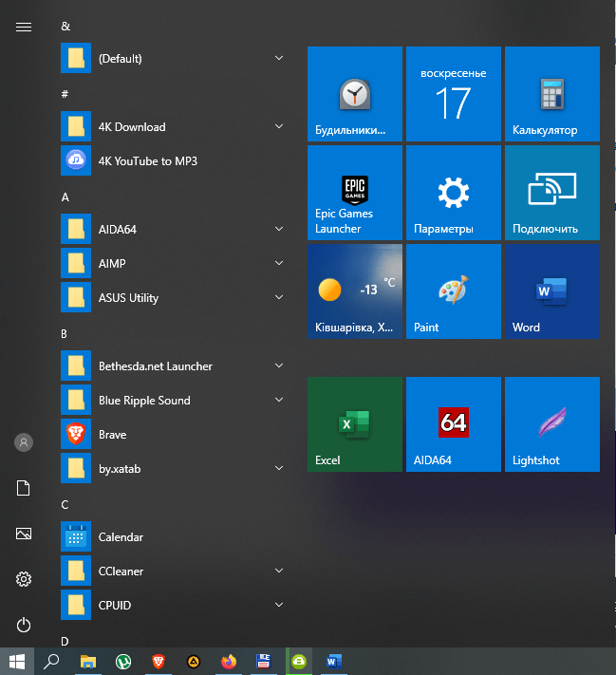
Task: Open taskbar search magnifier
Action: pos(51,661)
